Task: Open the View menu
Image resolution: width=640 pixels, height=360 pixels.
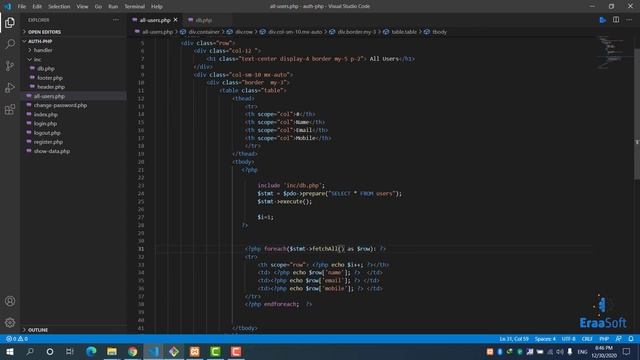Action: coord(82,7)
